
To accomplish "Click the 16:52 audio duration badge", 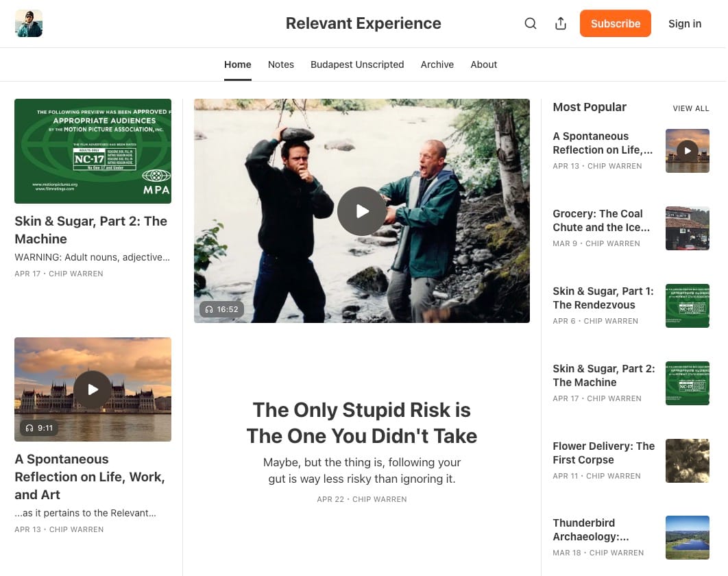I will point(221,309).
